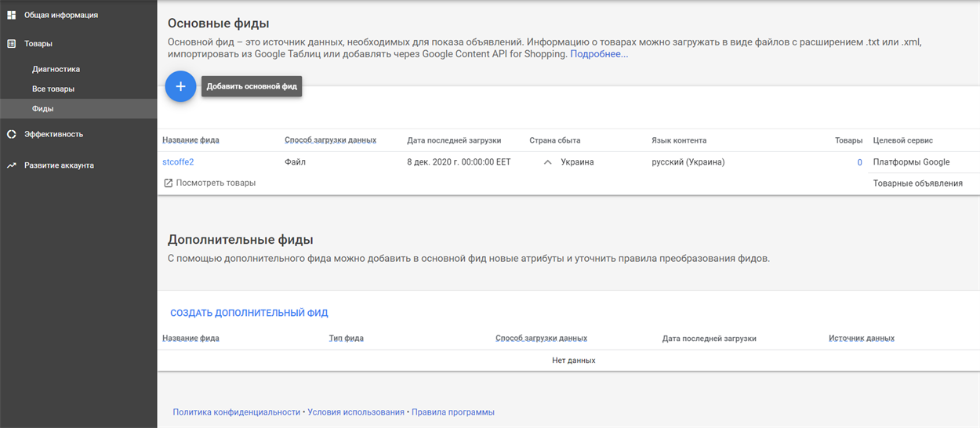Click Способ загрузки данных header in main table
This screenshot has width=980, height=428.
click(x=330, y=140)
